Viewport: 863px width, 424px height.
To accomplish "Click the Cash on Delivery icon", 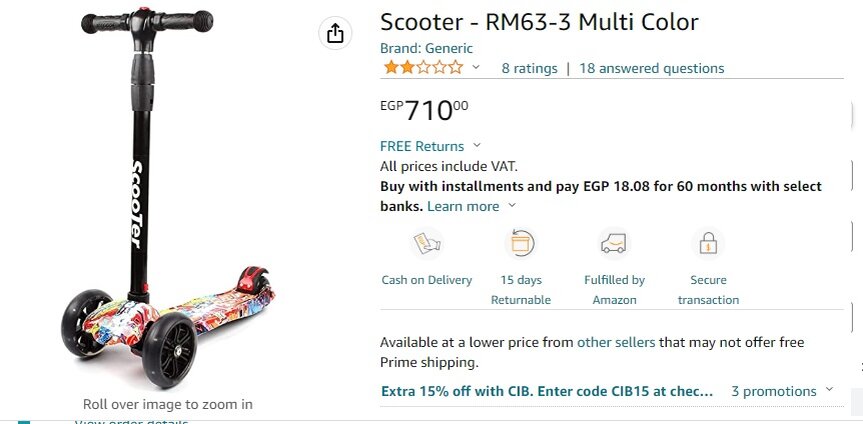I will pyautogui.click(x=427, y=243).
